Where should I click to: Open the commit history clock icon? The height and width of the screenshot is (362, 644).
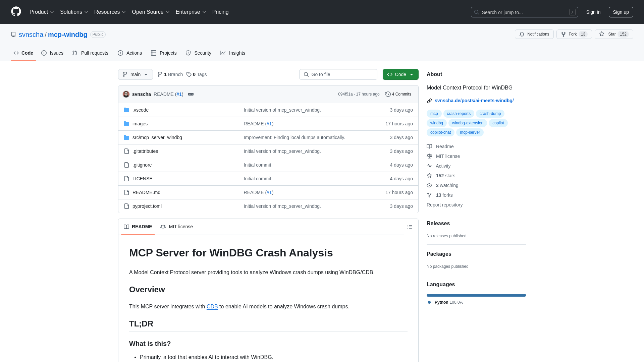click(x=388, y=94)
